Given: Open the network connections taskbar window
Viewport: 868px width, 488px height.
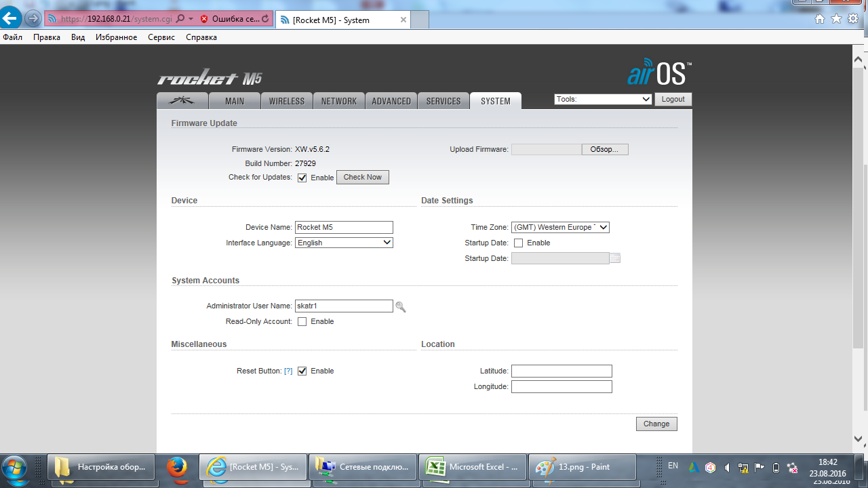Looking at the screenshot, I should pos(363,467).
